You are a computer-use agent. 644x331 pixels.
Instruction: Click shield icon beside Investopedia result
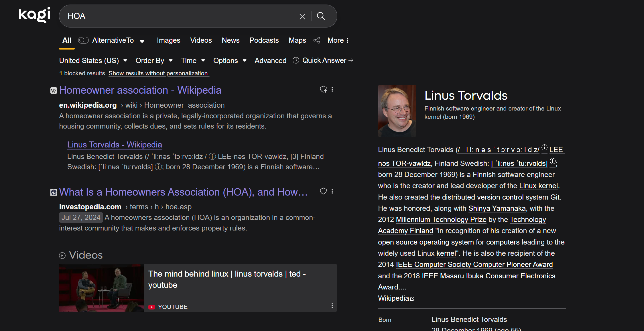pyautogui.click(x=323, y=191)
